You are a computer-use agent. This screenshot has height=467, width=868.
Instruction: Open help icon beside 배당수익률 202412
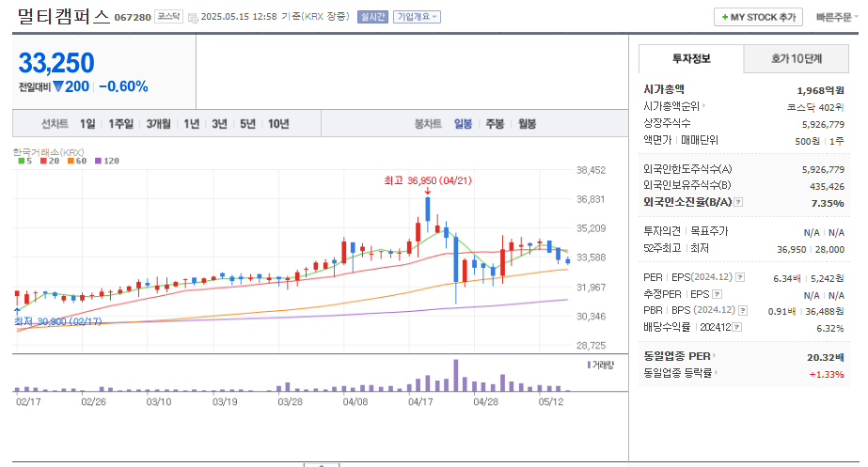tap(736, 327)
